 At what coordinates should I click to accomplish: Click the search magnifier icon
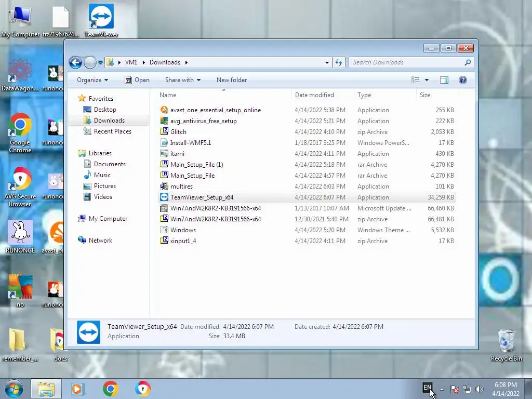[468, 62]
